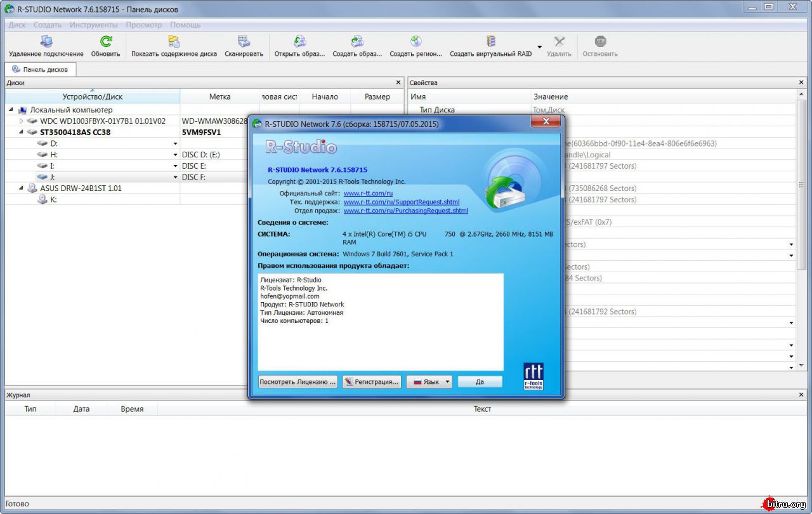Click the Stop (Остановить) toolbar icon

(600, 41)
